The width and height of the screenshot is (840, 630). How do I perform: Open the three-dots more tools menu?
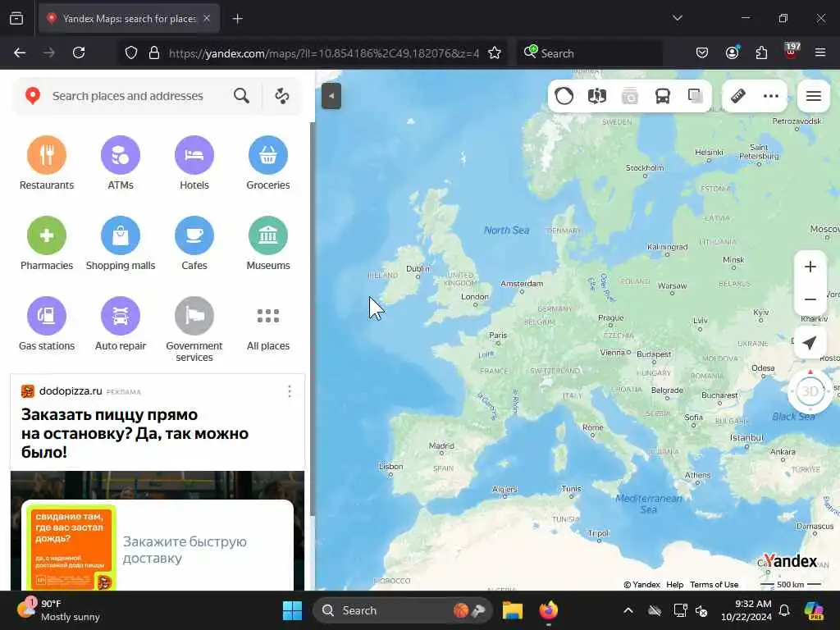(x=771, y=97)
